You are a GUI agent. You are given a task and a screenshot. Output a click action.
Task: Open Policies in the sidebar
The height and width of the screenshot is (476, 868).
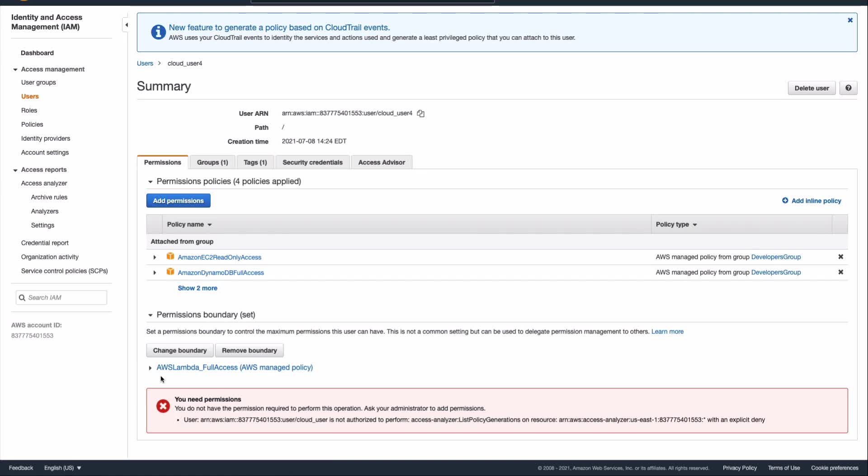pyautogui.click(x=32, y=124)
